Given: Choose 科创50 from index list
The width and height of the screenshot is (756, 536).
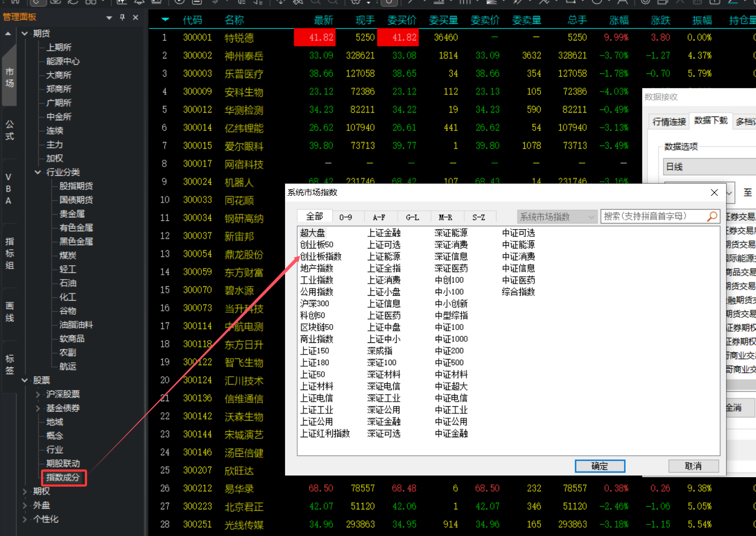Looking at the screenshot, I should pyautogui.click(x=312, y=315).
